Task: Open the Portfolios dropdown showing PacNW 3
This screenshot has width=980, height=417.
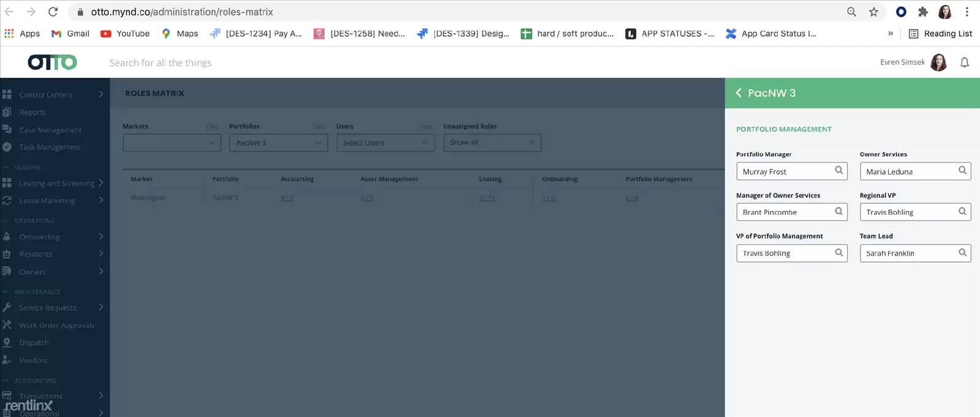Action: click(x=279, y=143)
